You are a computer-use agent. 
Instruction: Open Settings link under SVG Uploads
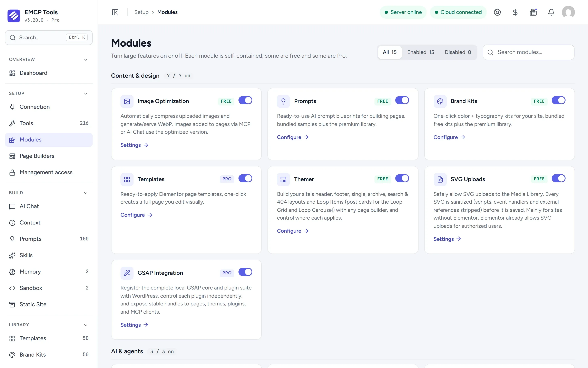click(447, 239)
